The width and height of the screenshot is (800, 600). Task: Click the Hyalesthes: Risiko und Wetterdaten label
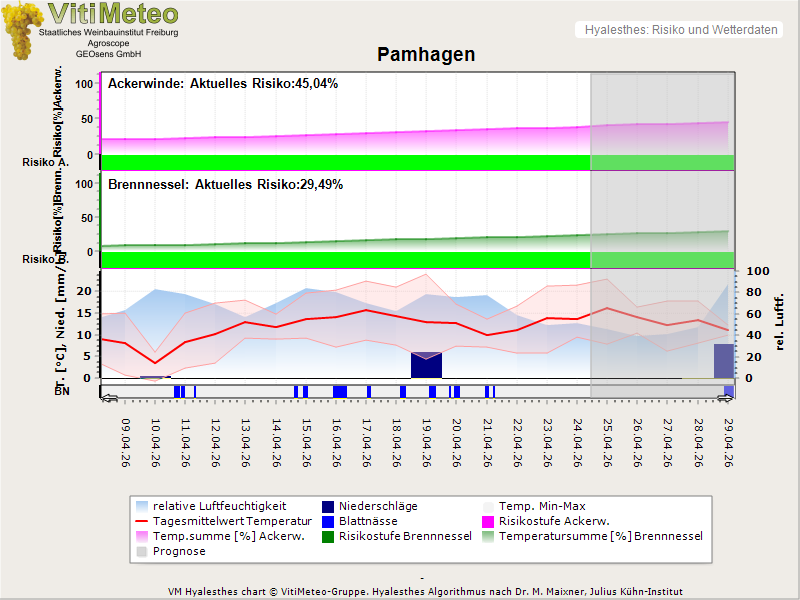[x=680, y=30]
